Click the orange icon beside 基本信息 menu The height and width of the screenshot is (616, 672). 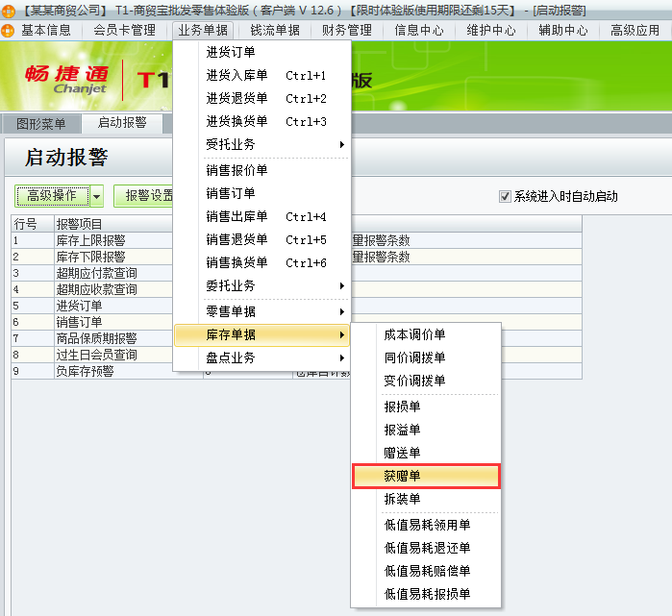click(8, 31)
